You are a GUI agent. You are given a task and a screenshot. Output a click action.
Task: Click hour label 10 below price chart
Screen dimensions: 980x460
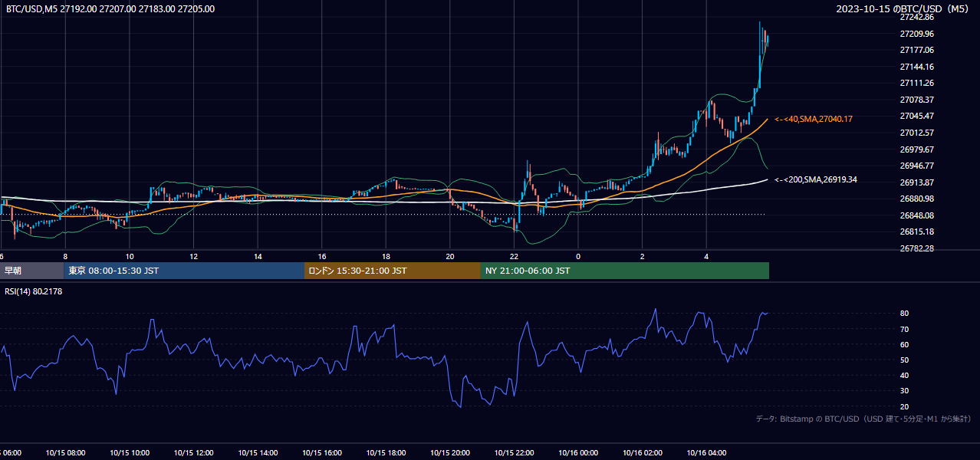pos(130,257)
